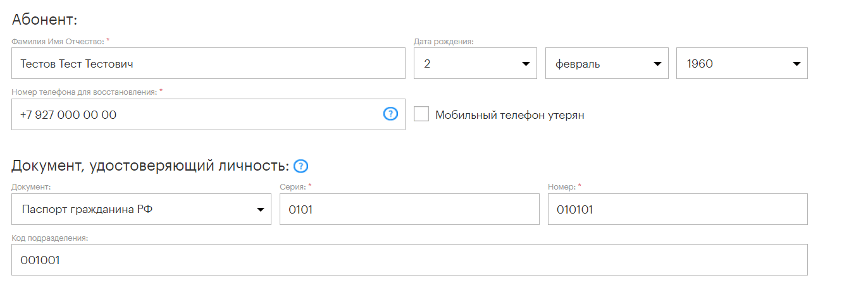
Task: Expand the birth month dropdown "февраль"
Action: (x=606, y=64)
